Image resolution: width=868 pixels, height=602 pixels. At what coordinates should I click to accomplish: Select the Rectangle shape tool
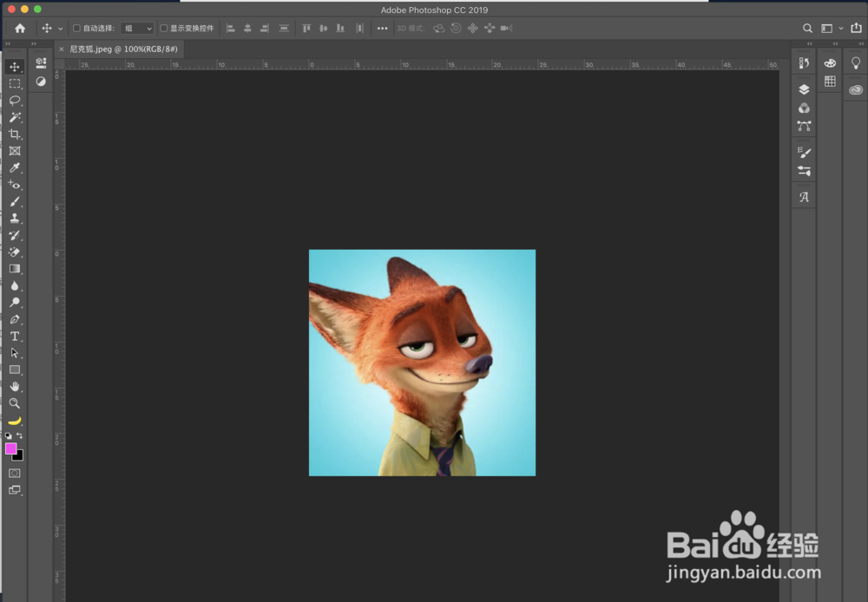point(15,370)
